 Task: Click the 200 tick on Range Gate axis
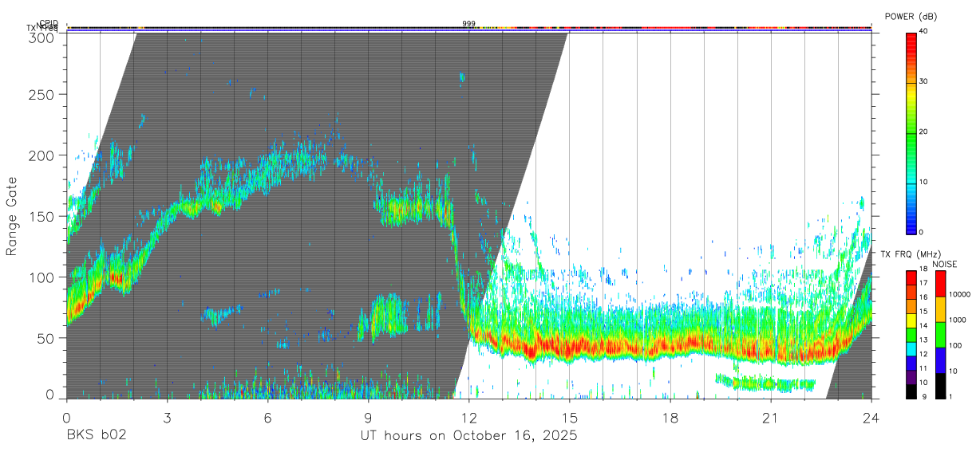pyautogui.click(x=43, y=155)
